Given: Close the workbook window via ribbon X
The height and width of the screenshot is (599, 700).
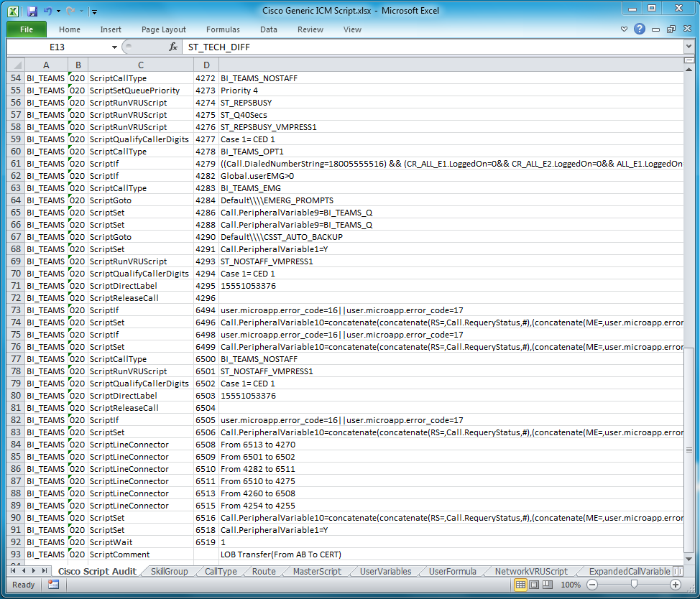Looking at the screenshot, I should [688, 29].
